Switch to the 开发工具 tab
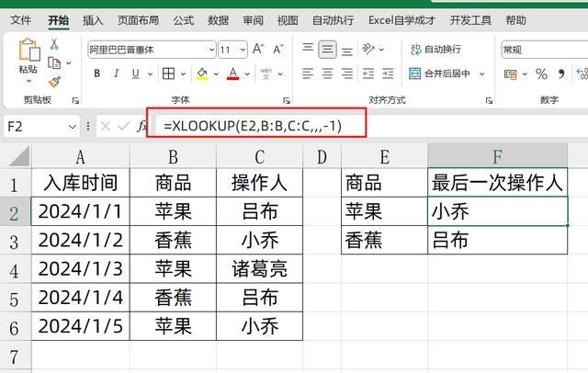Viewport: 588px width, 373px height. [470, 20]
